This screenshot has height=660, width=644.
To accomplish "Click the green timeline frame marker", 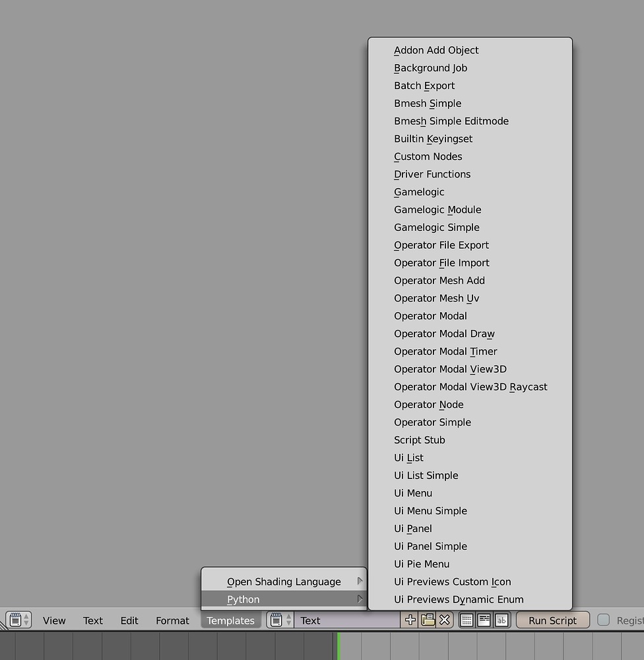I will click(x=338, y=645).
